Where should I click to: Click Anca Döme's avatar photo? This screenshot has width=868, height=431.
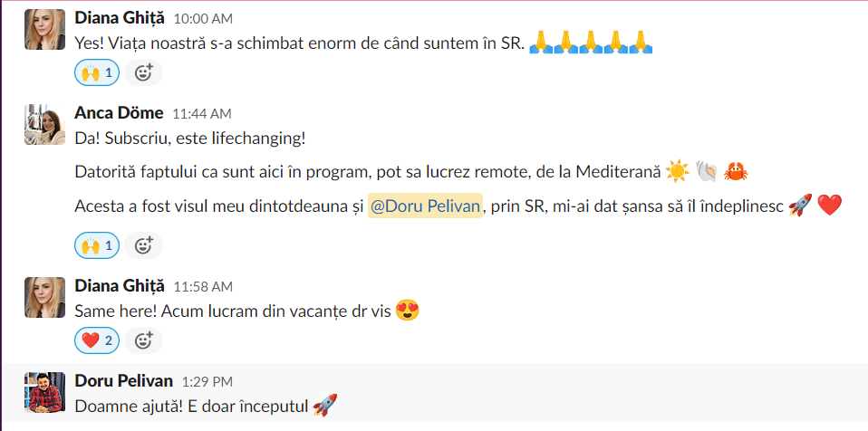[x=44, y=124]
